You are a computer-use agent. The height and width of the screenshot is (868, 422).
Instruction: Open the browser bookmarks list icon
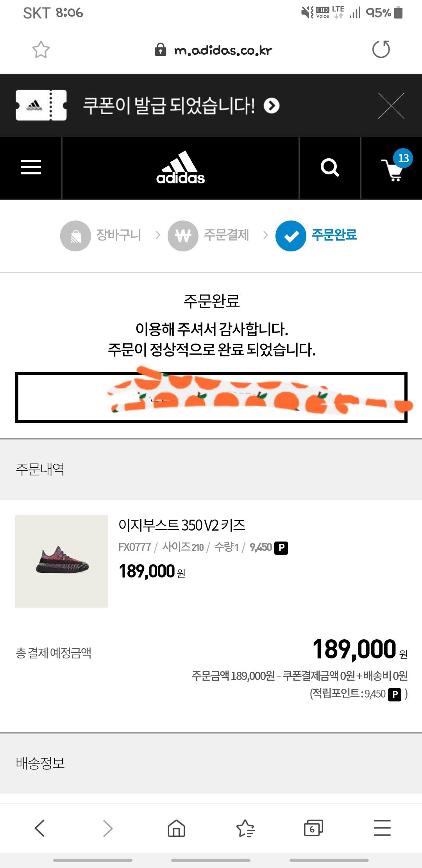pyautogui.click(x=245, y=828)
